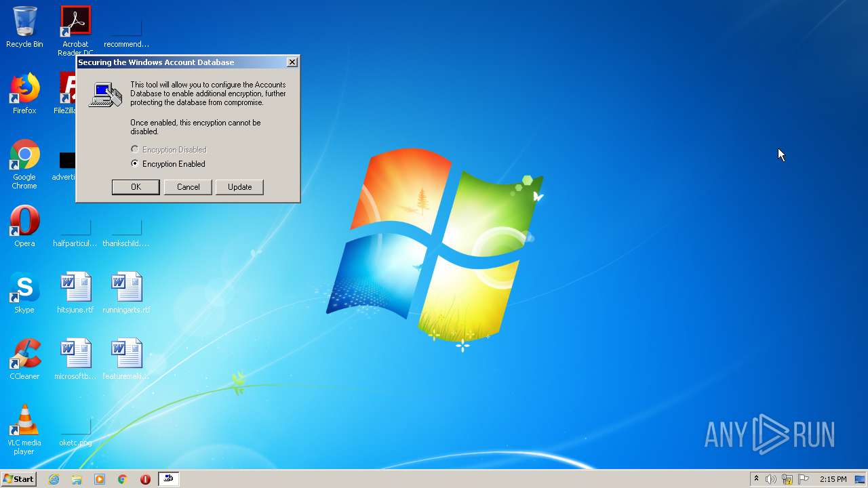Select the Google Chrome desktop shortcut
868x488 pixels.
tap(24, 164)
